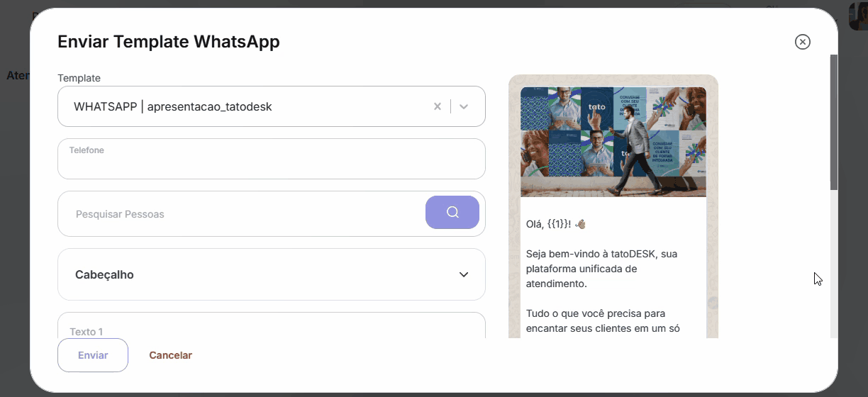The height and width of the screenshot is (397, 868).
Task: Click the Pesquisar Pessoas search field
Action: click(x=241, y=214)
